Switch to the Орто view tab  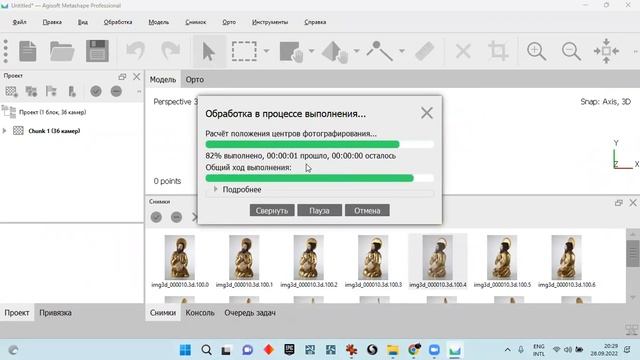(x=195, y=80)
